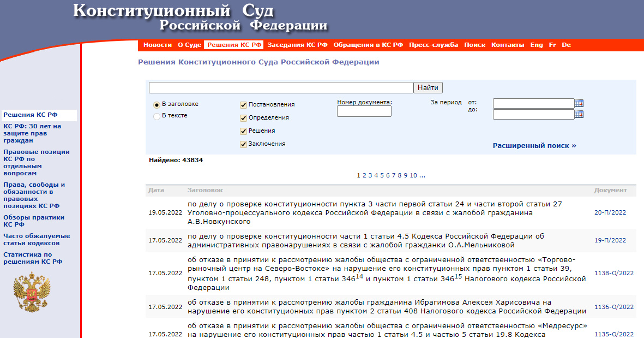The image size is (644, 338).
Task: Open sidebar link 'Решения КС РФ'
Action: click(31, 115)
